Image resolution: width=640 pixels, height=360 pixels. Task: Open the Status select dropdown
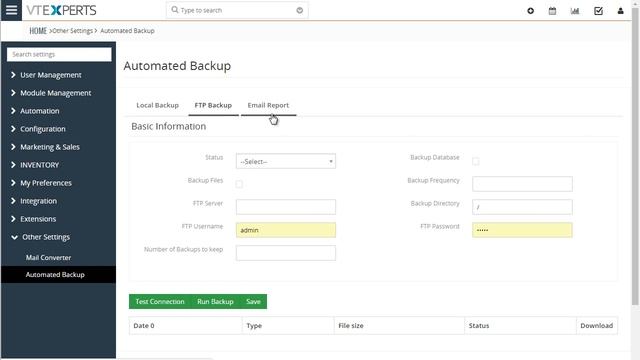(286, 161)
